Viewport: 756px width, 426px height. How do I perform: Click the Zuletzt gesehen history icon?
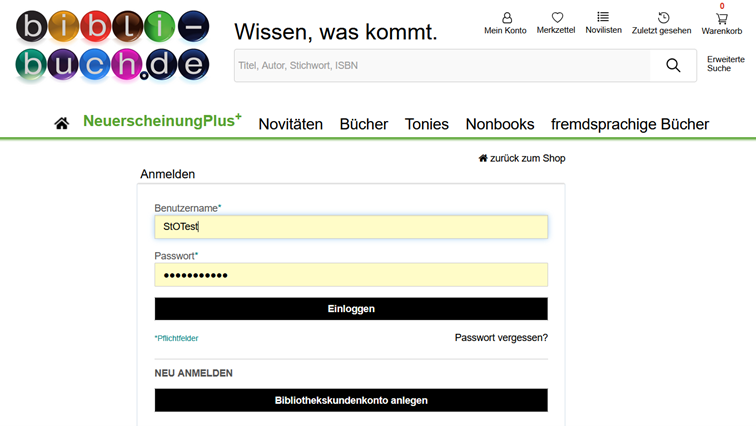point(662,18)
